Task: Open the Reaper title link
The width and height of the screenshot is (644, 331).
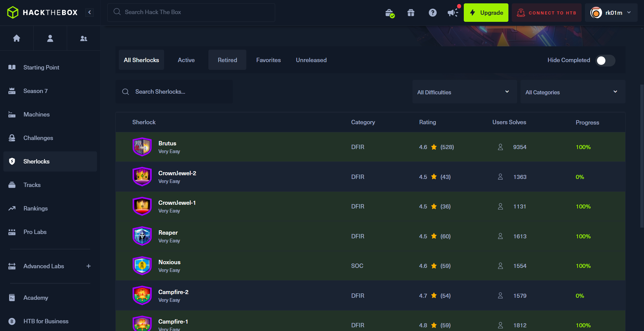Action: [168, 233]
